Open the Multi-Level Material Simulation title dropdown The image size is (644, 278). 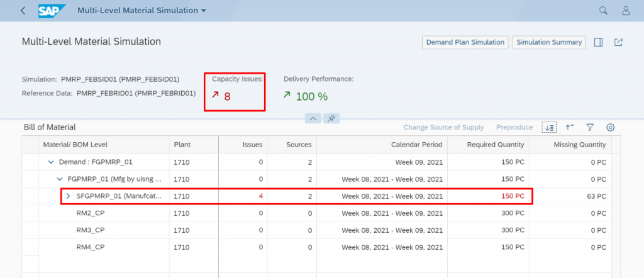142,11
